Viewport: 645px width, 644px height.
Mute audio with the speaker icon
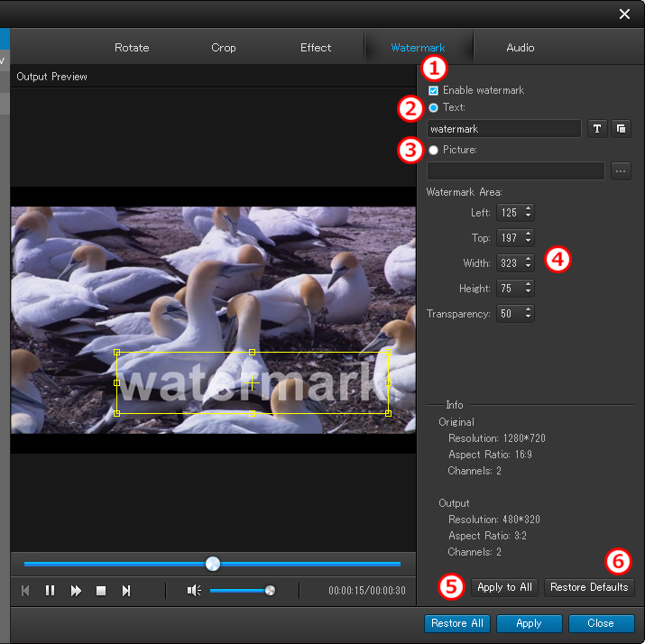point(193,591)
